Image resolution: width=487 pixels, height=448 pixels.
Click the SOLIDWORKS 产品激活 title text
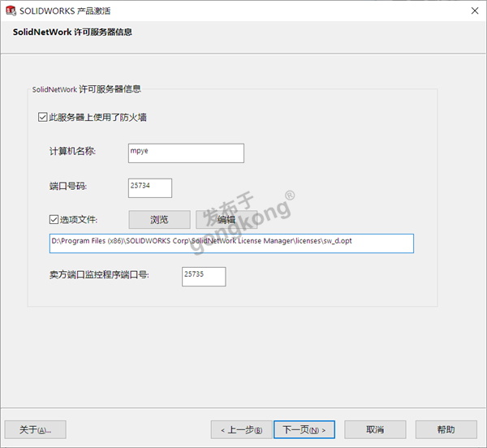(65, 11)
